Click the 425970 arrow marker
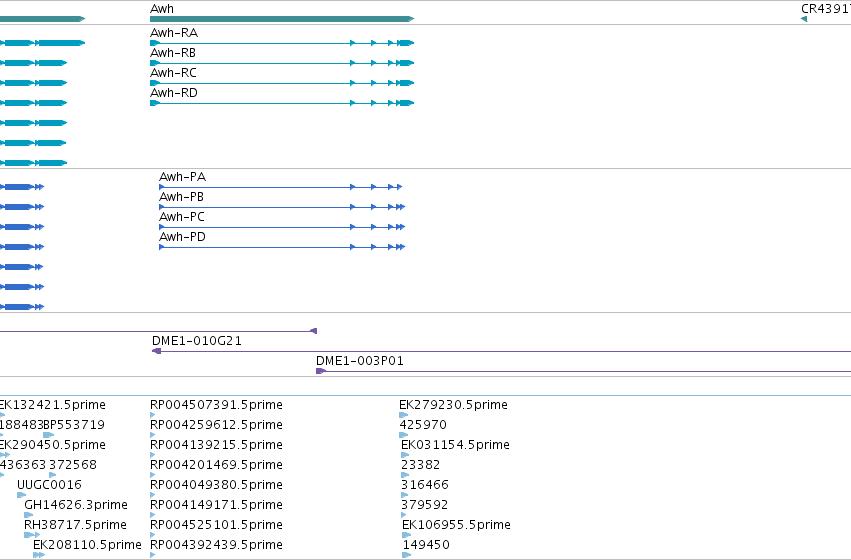This screenshot has height=560, width=851. tap(403, 435)
